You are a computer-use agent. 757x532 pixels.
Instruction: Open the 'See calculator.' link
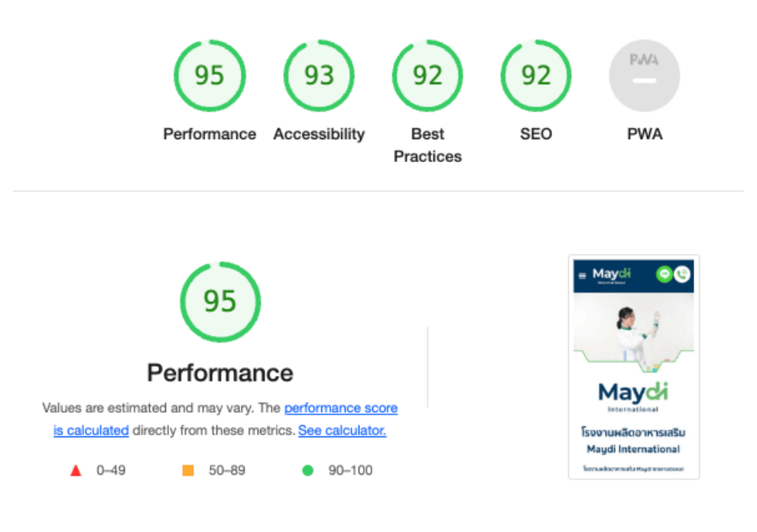[x=342, y=430]
